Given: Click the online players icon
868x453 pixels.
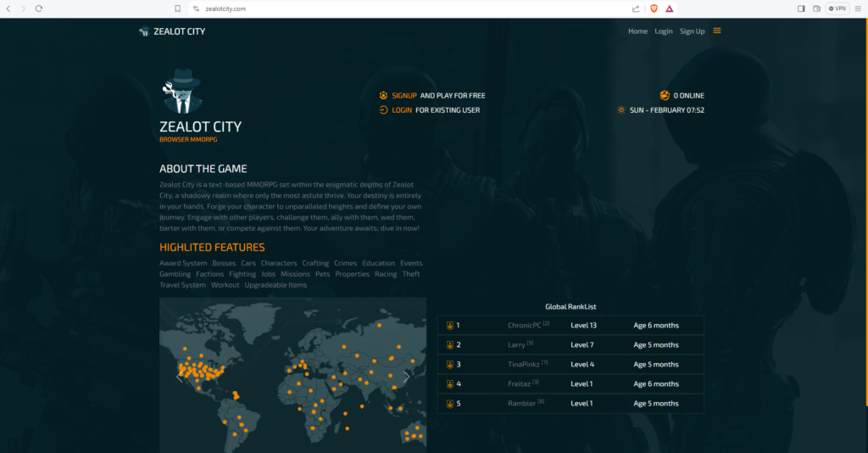Looking at the screenshot, I should click(x=665, y=95).
